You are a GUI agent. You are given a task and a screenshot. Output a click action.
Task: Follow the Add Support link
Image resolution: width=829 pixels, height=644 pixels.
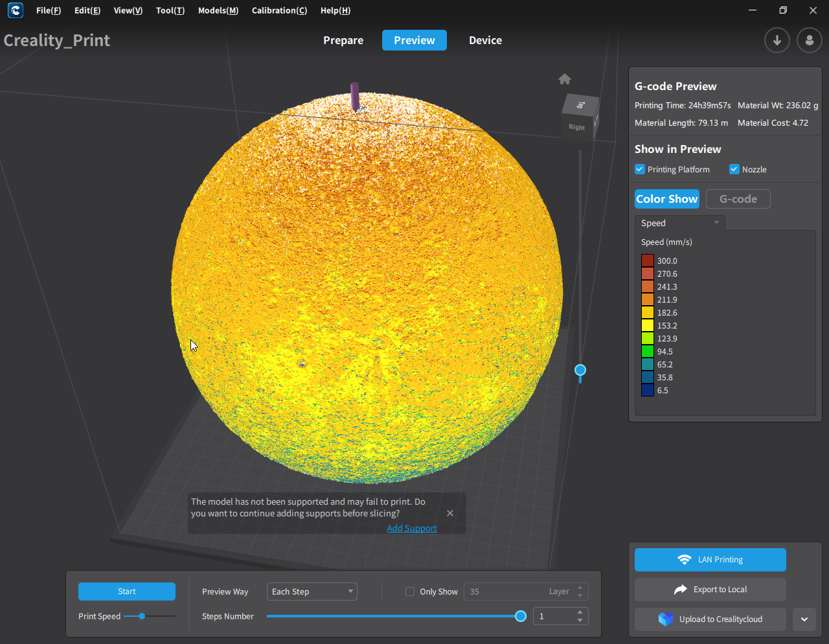coord(412,528)
